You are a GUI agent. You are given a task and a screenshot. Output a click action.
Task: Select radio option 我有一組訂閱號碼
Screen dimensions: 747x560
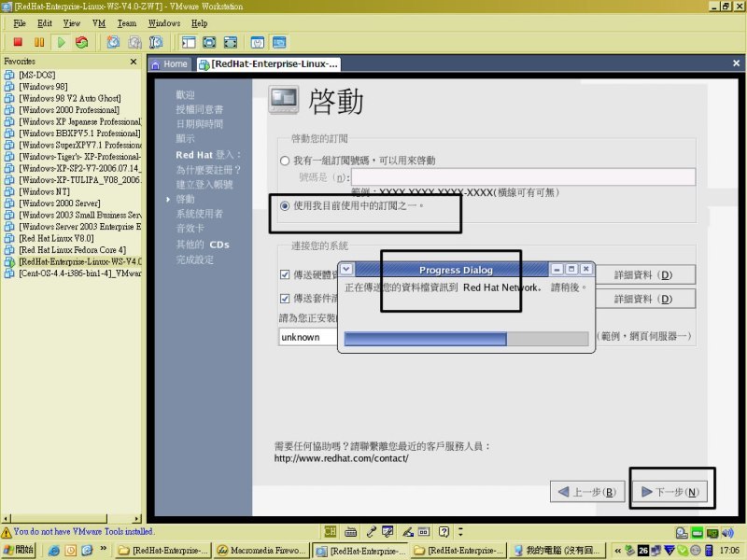pos(285,161)
